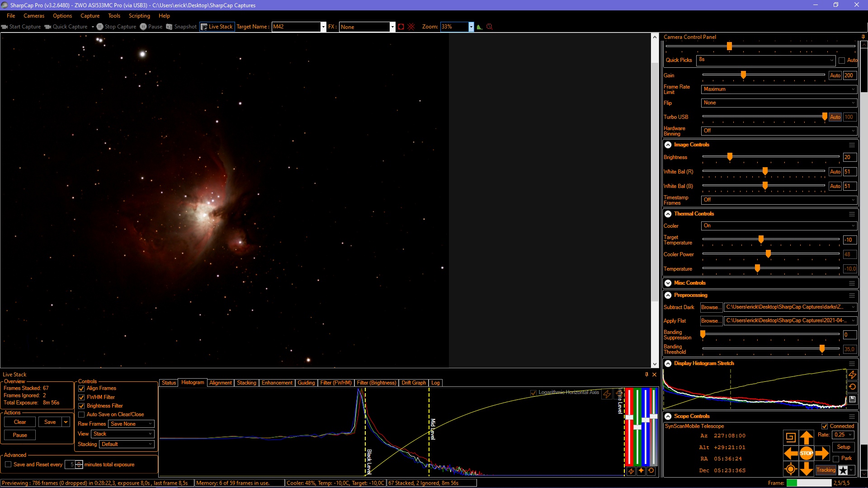
Task: Click save disk icon in Display Histogram Stretch
Action: [852, 399]
